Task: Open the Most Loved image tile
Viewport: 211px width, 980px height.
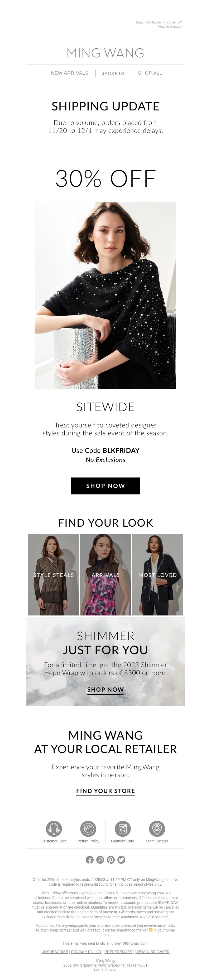Action: (157, 575)
